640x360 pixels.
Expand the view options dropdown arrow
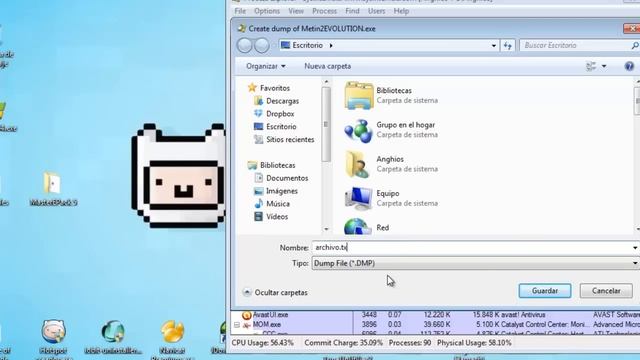pos(604,66)
